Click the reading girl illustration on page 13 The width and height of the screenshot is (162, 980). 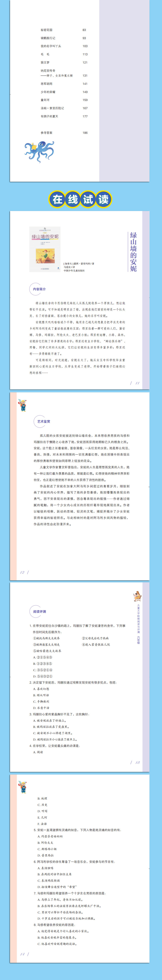click(137, 596)
